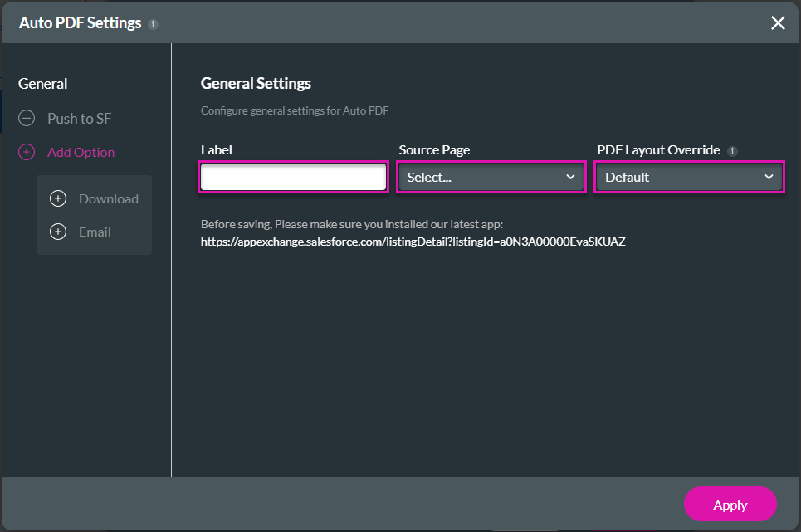This screenshot has height=532, width=801.
Task: Click the minus icon next to Push to SF
Action: coord(26,118)
